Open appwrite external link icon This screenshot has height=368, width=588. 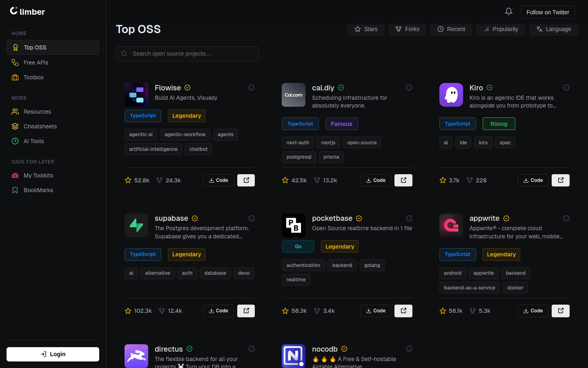[561, 311]
